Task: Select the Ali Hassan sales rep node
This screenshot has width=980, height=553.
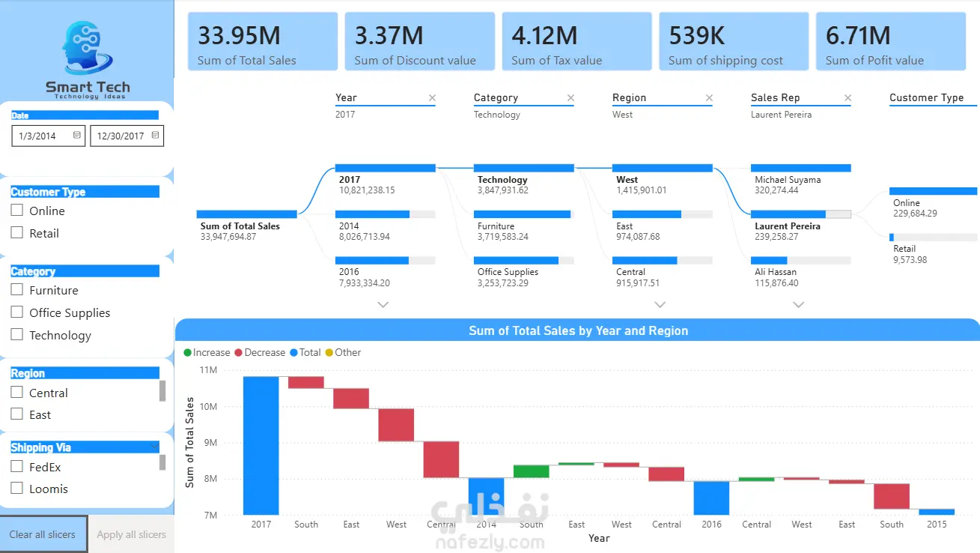Action: click(800, 272)
